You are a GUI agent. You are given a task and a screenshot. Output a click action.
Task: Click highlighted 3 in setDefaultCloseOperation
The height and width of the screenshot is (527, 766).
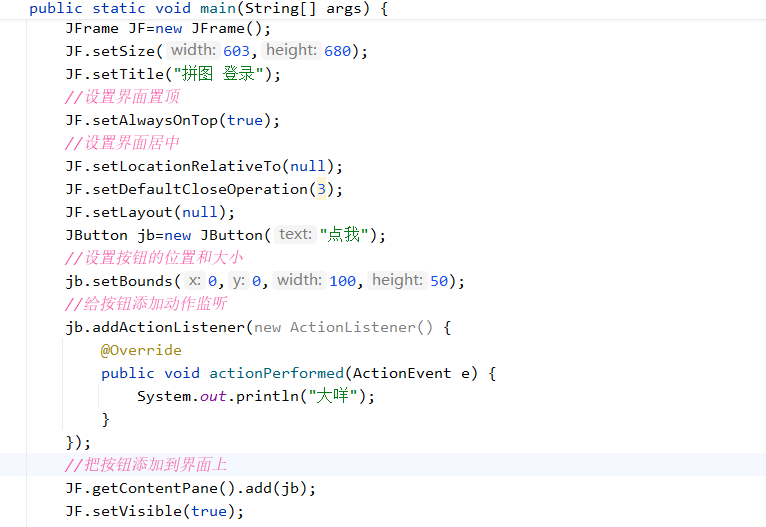coord(321,189)
